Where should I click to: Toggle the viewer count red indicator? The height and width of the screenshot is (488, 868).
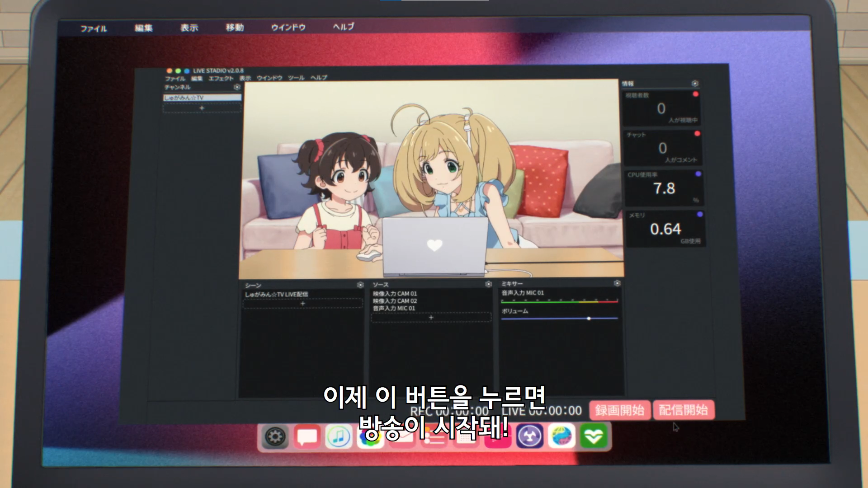[x=695, y=94]
